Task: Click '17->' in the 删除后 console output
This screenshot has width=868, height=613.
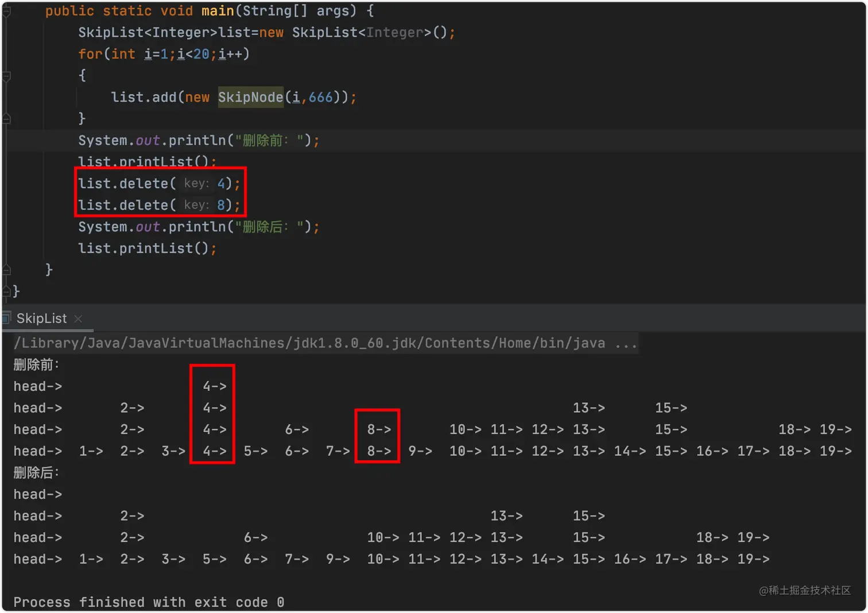Action: click(671, 560)
